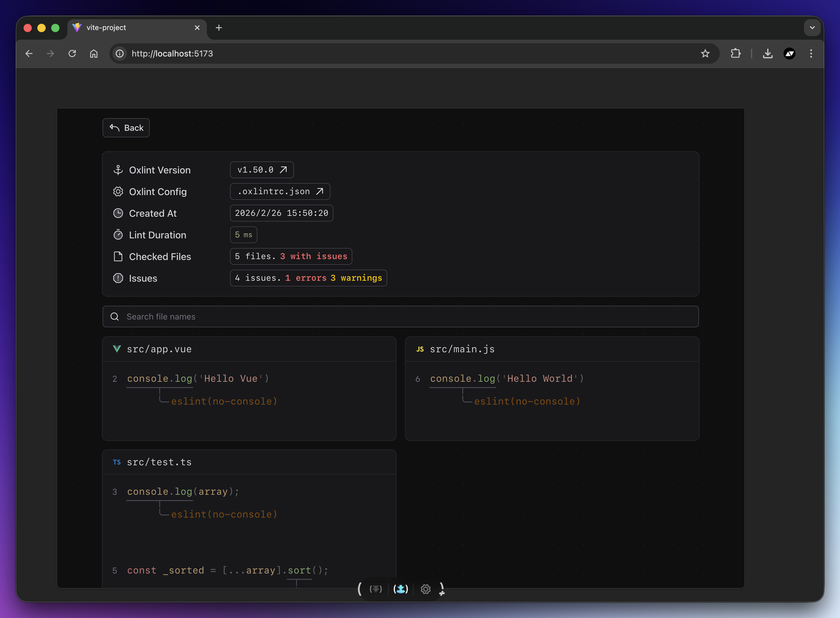Image resolution: width=840 pixels, height=618 pixels.
Task: Open the browser three-dot menu
Action: 811,54
